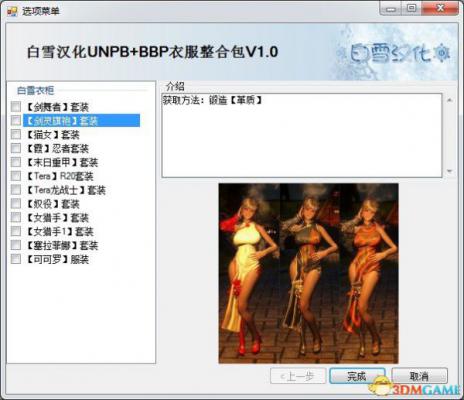Check the 【末日重甲】套装 box

coord(16,162)
